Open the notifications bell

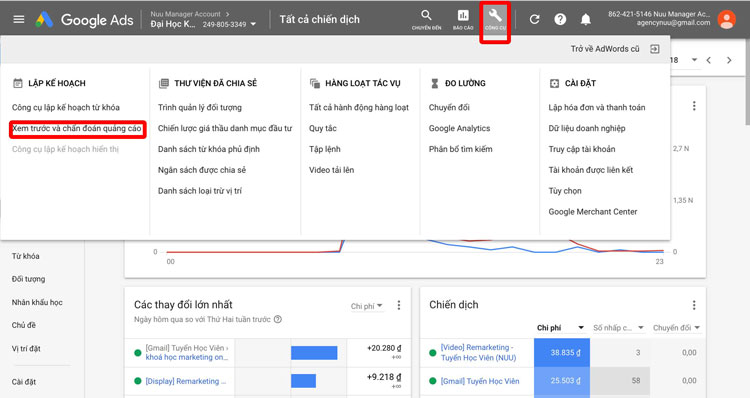coord(585,20)
